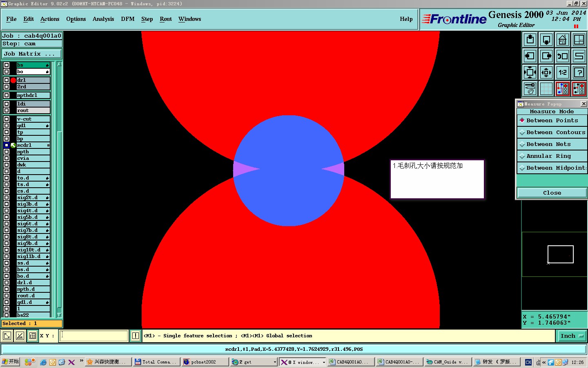Click the X Y coordinate input field
The height and width of the screenshot is (368, 588).
point(94,336)
